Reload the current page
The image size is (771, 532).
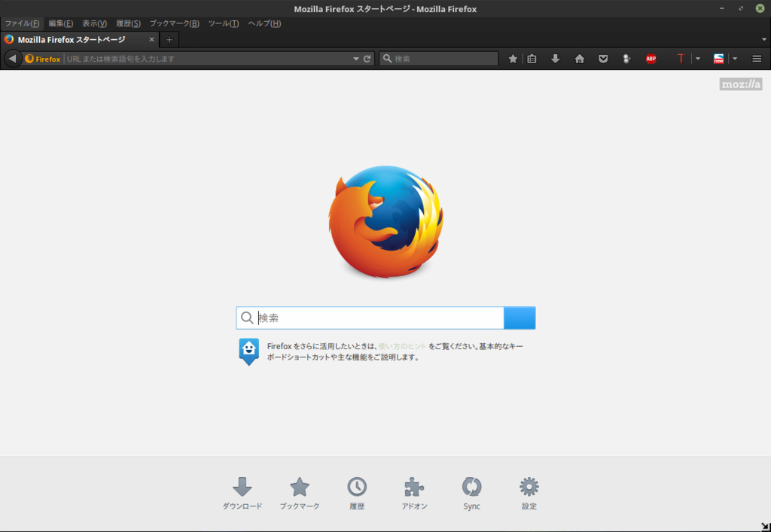pyautogui.click(x=367, y=59)
